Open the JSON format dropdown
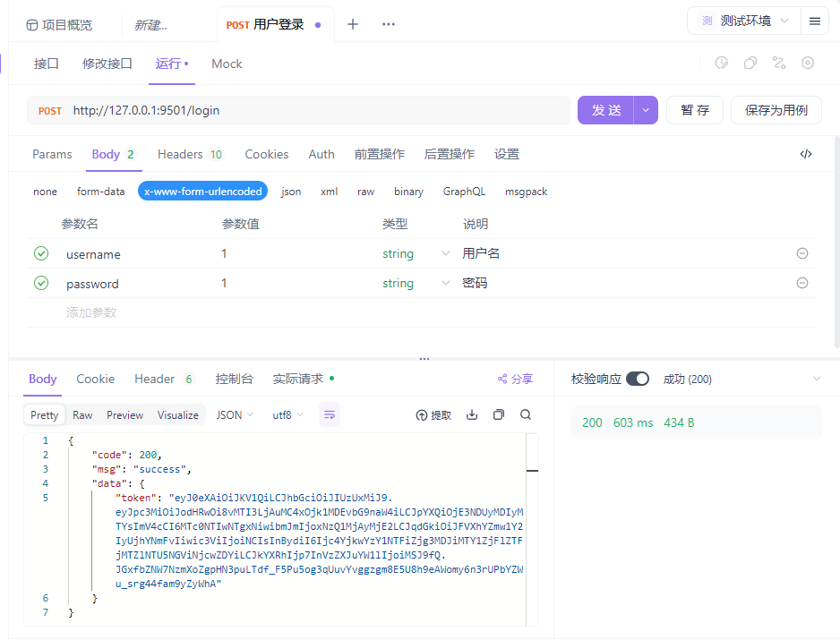 (235, 415)
